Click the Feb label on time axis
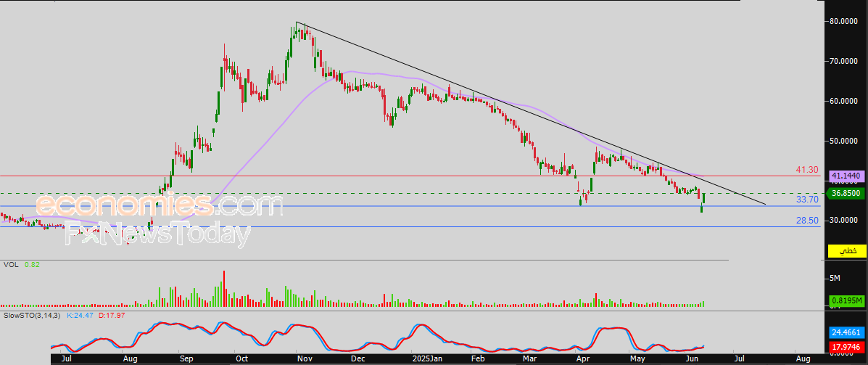868x365 pixels. (478, 359)
